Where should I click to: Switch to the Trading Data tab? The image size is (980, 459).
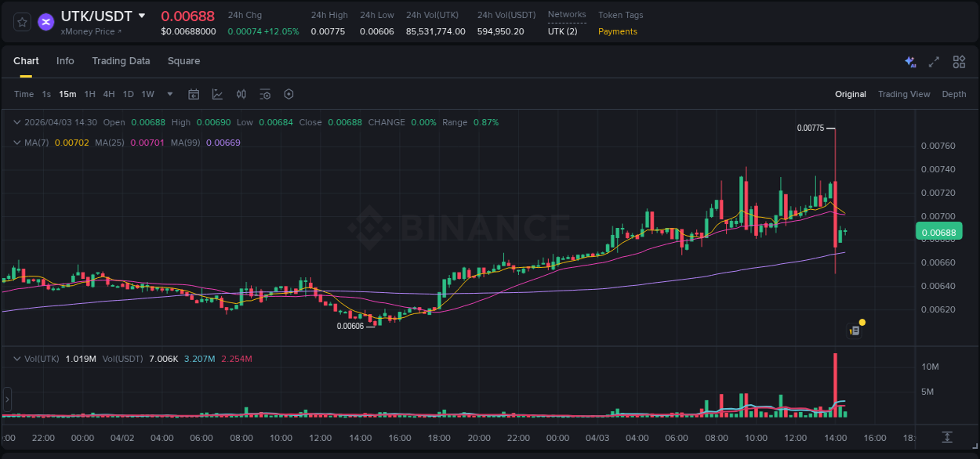[x=121, y=61]
